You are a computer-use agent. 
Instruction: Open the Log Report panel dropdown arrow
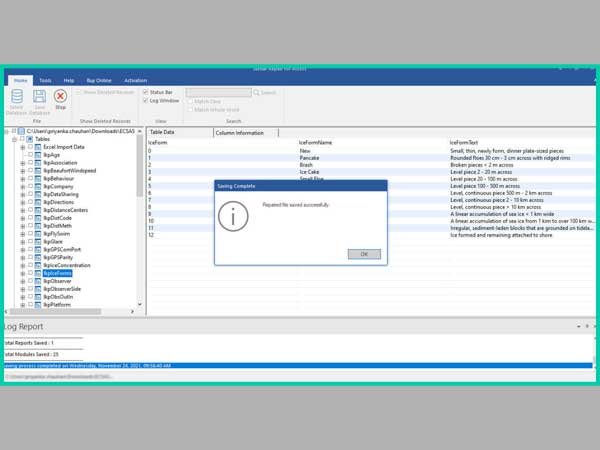(578, 326)
